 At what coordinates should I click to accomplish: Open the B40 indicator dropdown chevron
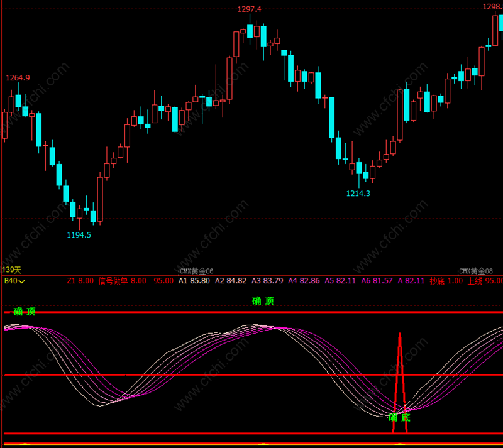click(x=22, y=281)
